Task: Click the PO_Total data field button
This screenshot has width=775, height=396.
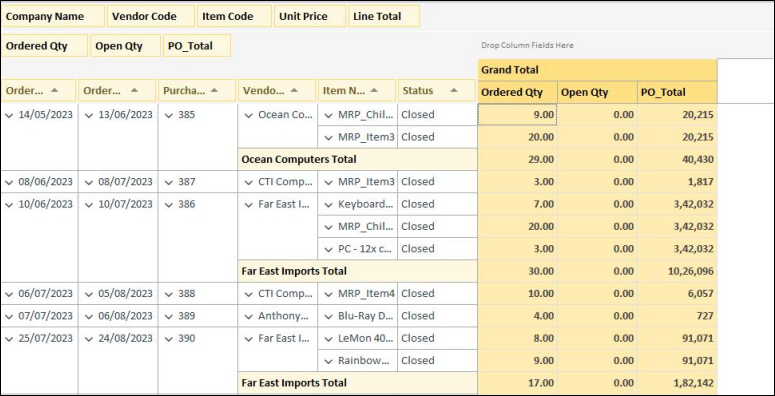Action: pos(197,46)
